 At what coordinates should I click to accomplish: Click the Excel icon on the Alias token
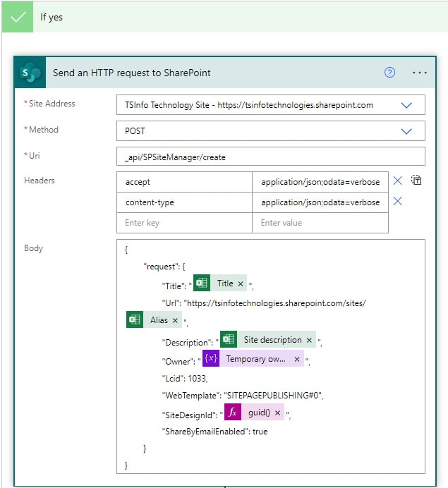[x=135, y=319]
